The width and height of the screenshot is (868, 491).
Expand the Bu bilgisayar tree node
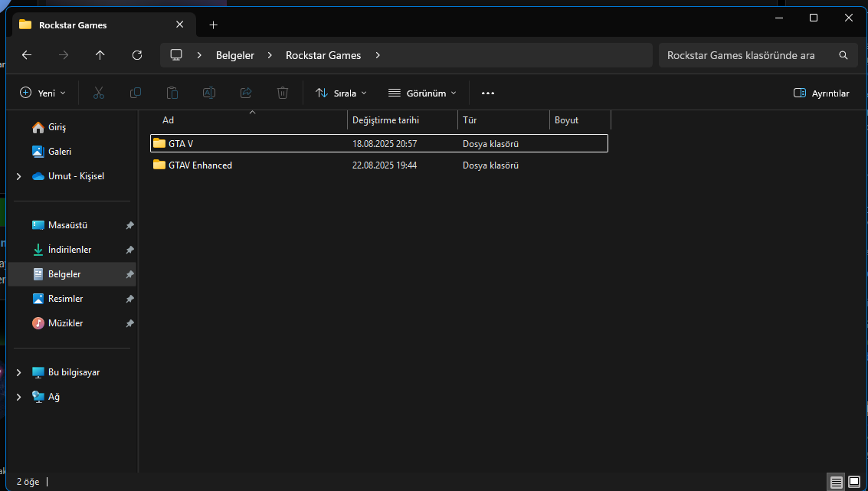19,372
